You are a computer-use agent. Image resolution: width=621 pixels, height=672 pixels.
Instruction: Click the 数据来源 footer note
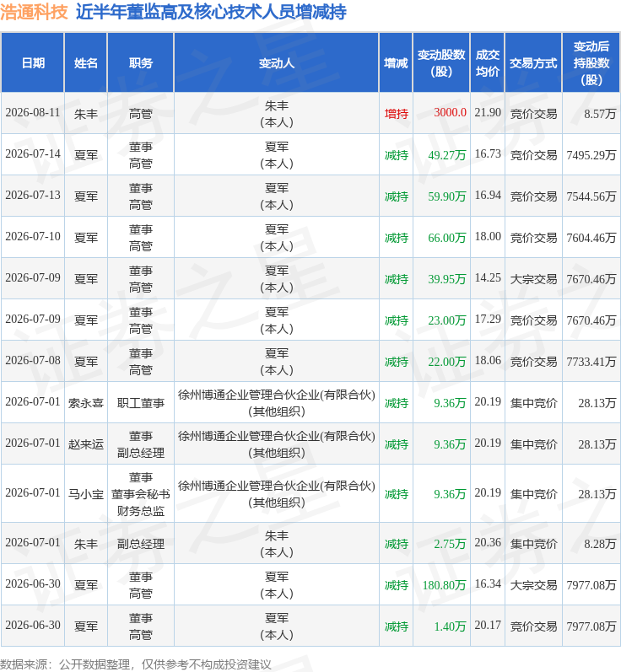136,664
